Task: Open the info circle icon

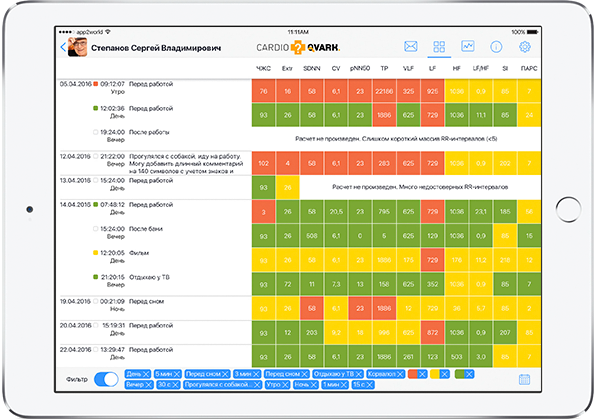Action: (496, 47)
